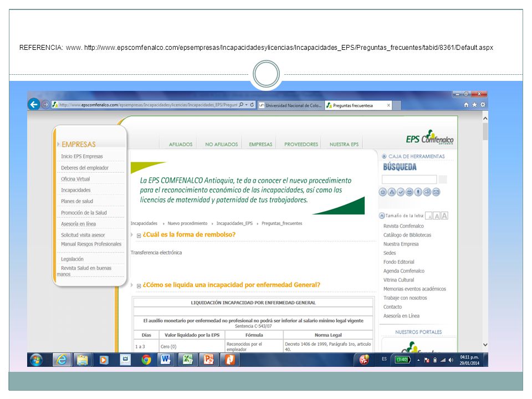Select the largest font size A
Screen dimensions: 532x399
(444, 216)
